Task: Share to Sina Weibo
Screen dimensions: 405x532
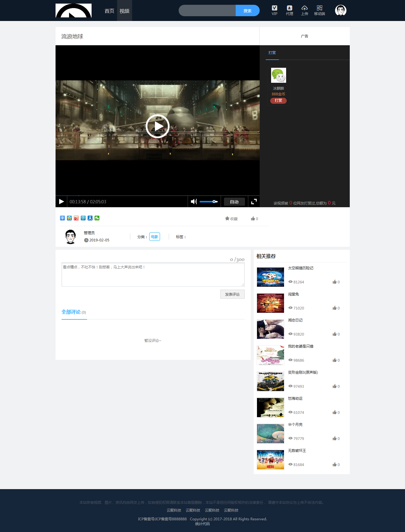Action: (76, 218)
